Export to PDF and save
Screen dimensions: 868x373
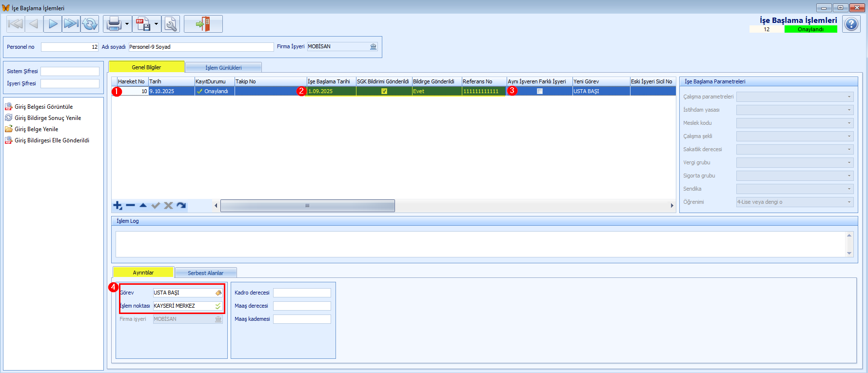(143, 24)
